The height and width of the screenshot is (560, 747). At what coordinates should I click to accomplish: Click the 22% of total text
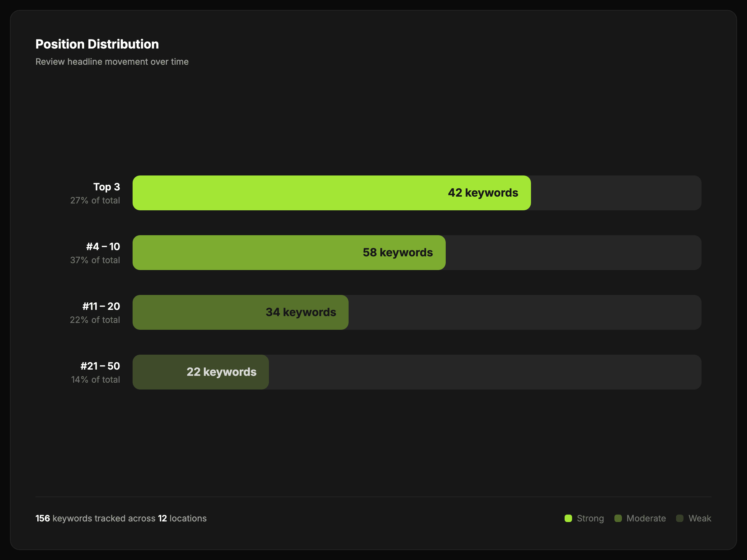95,320
